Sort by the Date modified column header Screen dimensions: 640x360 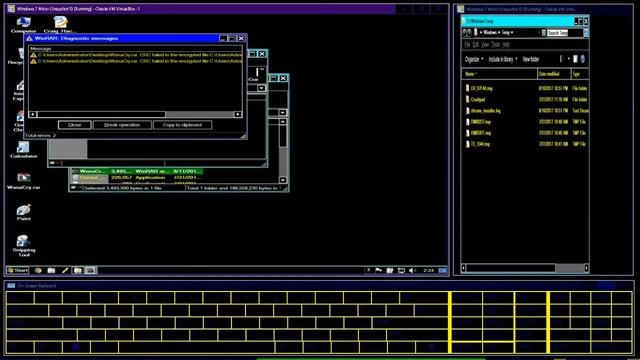tap(554, 74)
